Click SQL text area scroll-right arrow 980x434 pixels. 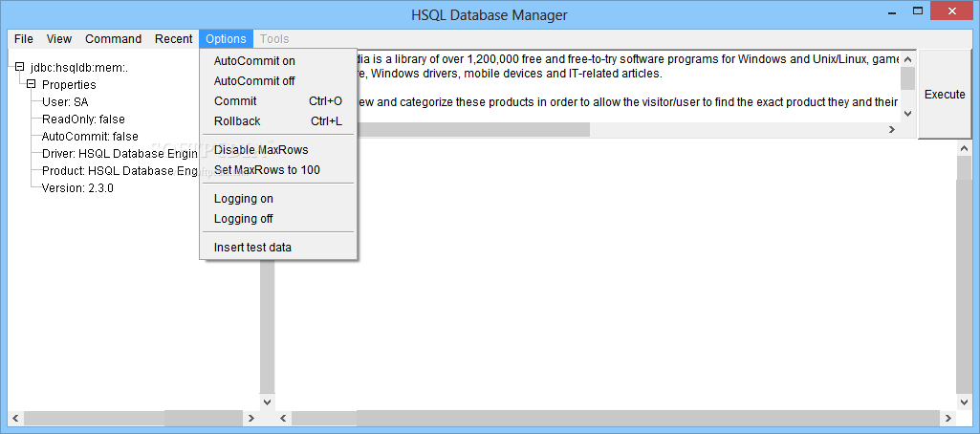pyautogui.click(x=892, y=129)
